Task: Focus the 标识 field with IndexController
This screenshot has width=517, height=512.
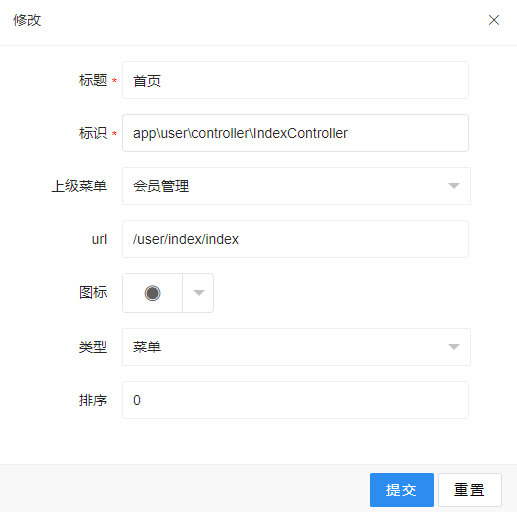Action: [295, 133]
